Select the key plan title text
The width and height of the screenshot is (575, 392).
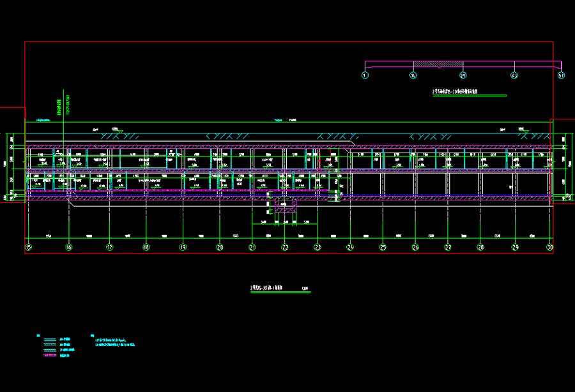pos(468,92)
